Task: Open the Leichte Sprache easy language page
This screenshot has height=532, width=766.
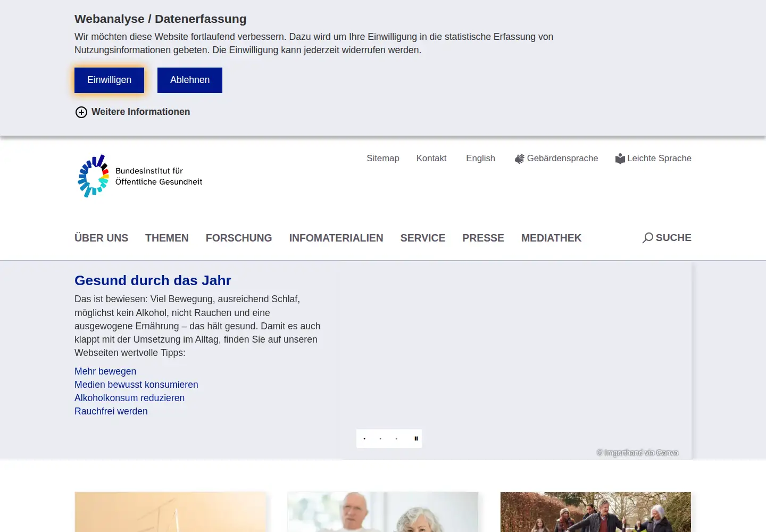Action: click(x=653, y=158)
